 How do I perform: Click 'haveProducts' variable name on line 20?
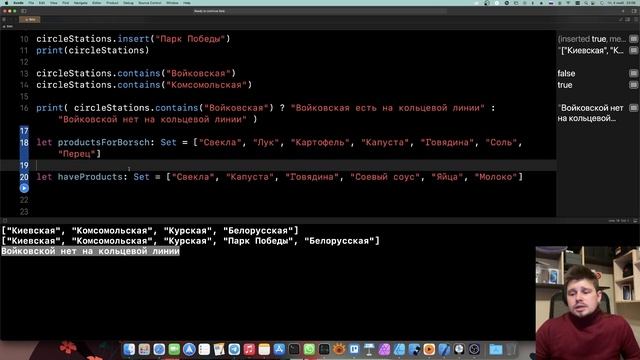click(x=90, y=177)
